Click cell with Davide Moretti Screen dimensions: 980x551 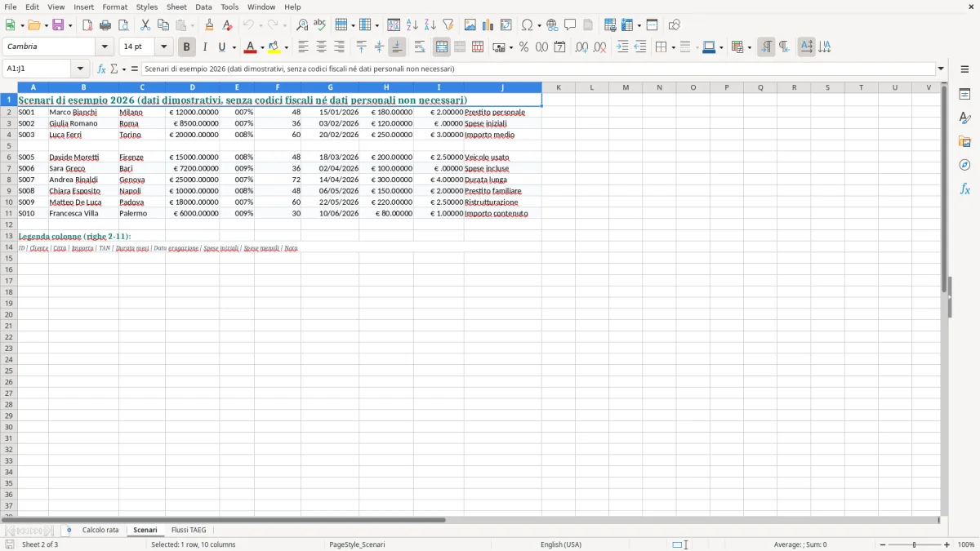(x=83, y=157)
